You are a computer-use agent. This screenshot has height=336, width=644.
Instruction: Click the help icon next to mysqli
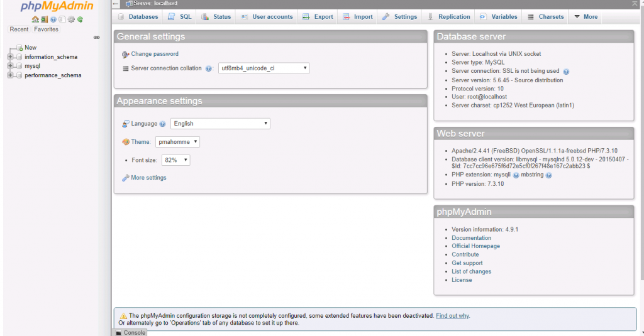[516, 175]
